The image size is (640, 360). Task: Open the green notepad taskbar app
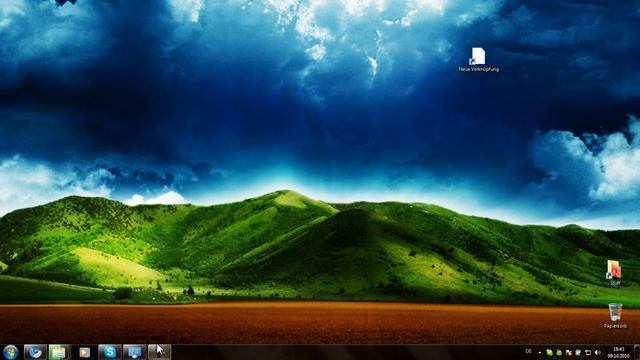pyautogui.click(x=58, y=352)
